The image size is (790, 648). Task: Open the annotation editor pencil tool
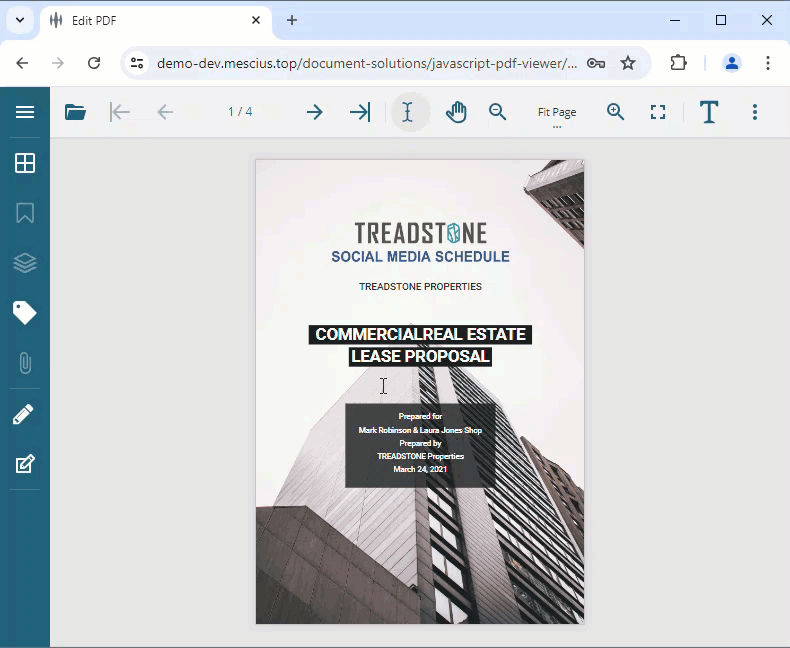[24, 414]
